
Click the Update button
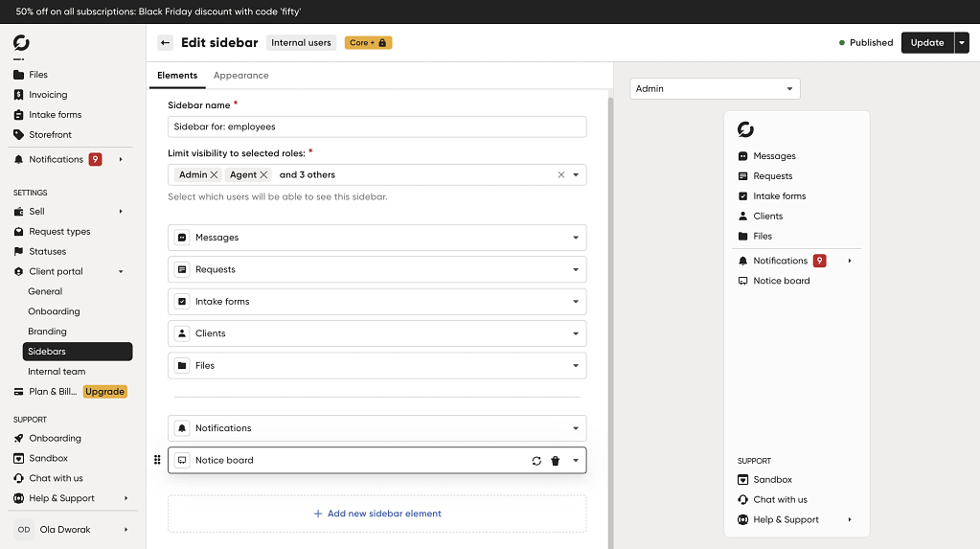pos(927,42)
